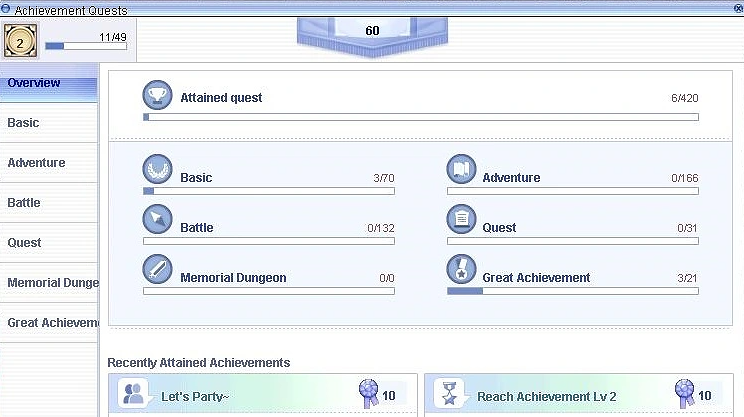Show the Memorial Dungeon tab
The height and width of the screenshot is (417, 744).
click(x=48, y=283)
